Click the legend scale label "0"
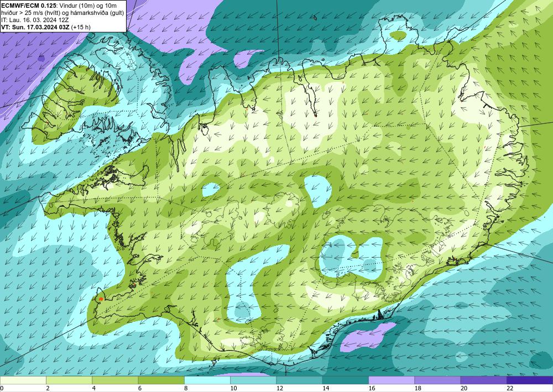 (x=2, y=389)
